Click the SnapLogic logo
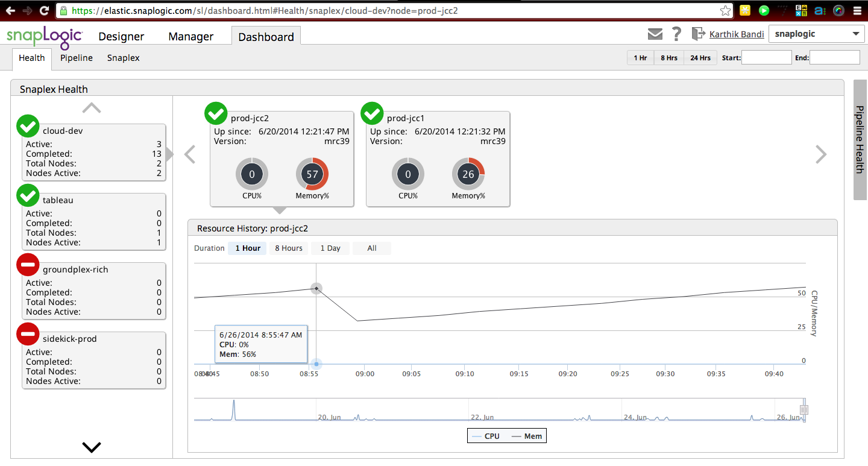 coord(45,37)
